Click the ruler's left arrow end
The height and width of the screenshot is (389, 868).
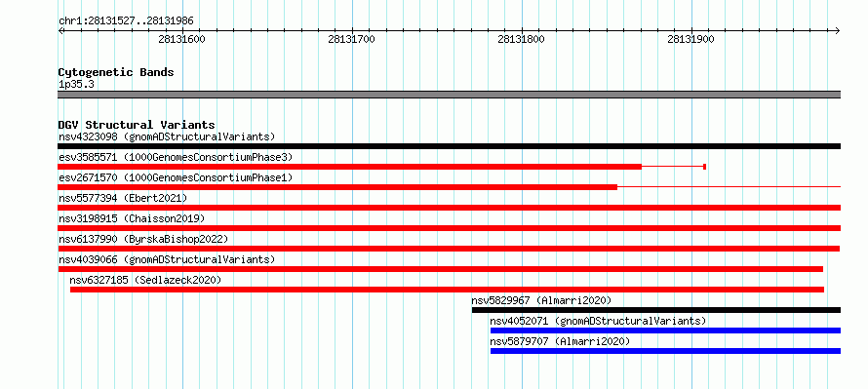(60, 30)
